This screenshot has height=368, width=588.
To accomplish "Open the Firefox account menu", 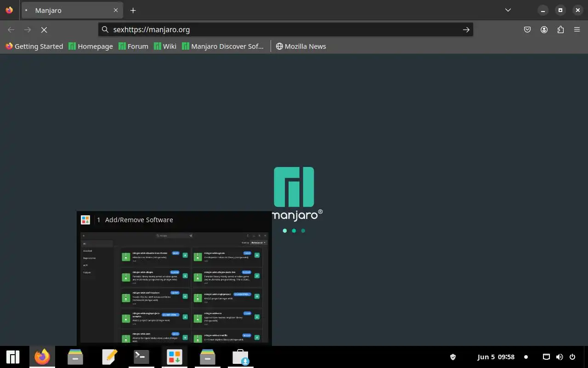I will click(544, 29).
